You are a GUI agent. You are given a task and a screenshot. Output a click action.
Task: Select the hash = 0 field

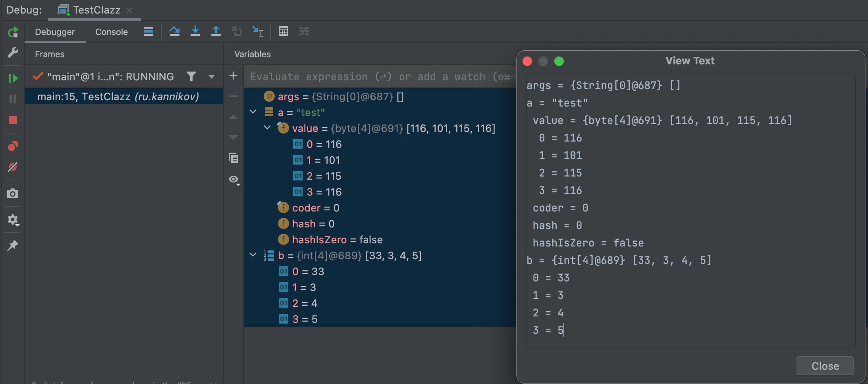coord(380,223)
